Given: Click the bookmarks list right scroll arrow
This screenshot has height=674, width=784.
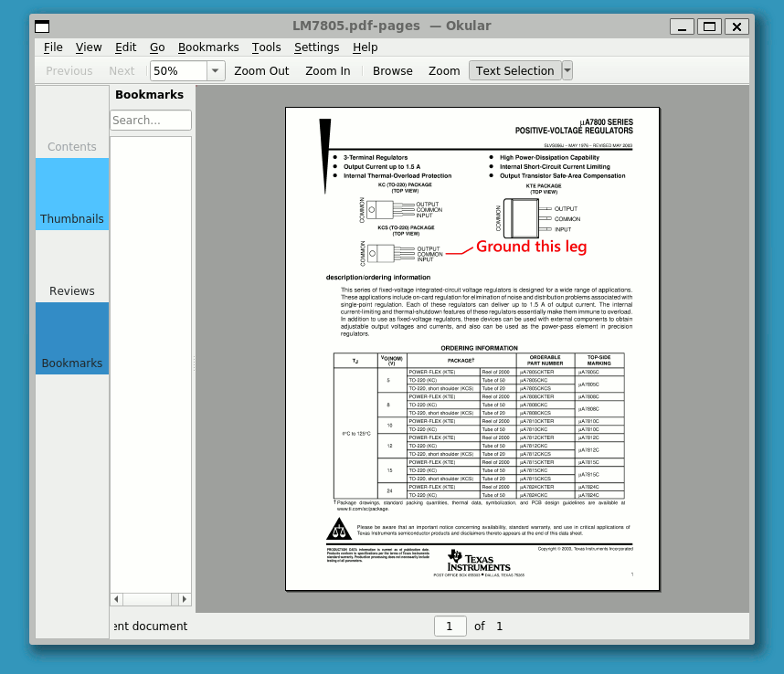Looking at the screenshot, I should [x=185, y=599].
